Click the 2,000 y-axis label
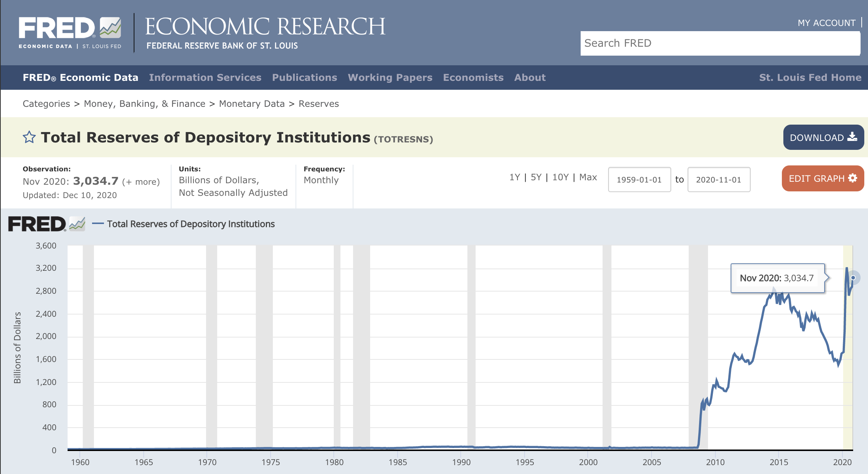This screenshot has height=474, width=868. pyautogui.click(x=46, y=336)
